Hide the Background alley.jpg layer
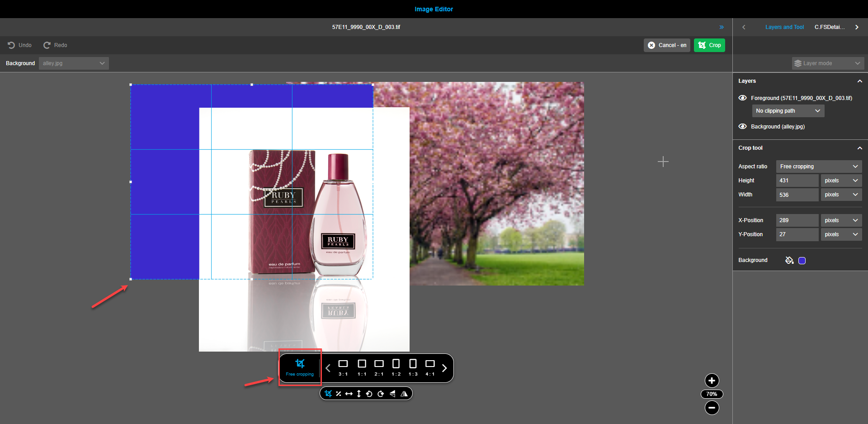This screenshot has height=424, width=868. pyautogui.click(x=743, y=126)
